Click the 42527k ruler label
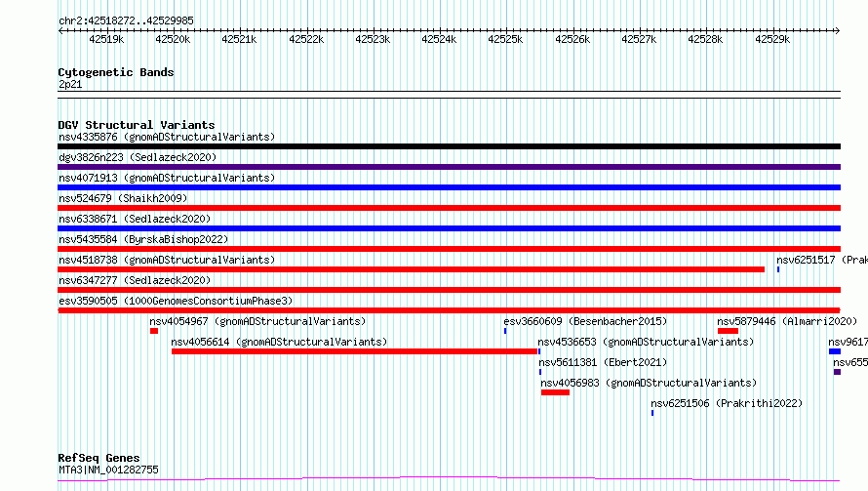Image resolution: width=868 pixels, height=491 pixels. click(639, 39)
